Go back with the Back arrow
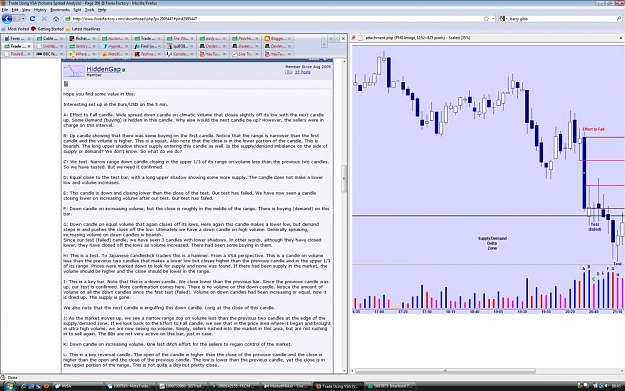 click(x=7, y=19)
